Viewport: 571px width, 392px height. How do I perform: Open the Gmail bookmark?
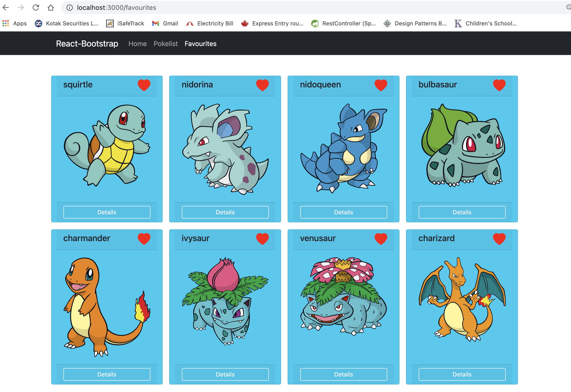[165, 23]
